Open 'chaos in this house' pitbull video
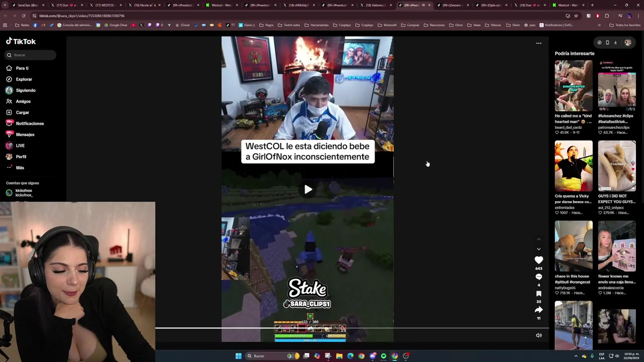The image size is (644, 362). coord(574,246)
